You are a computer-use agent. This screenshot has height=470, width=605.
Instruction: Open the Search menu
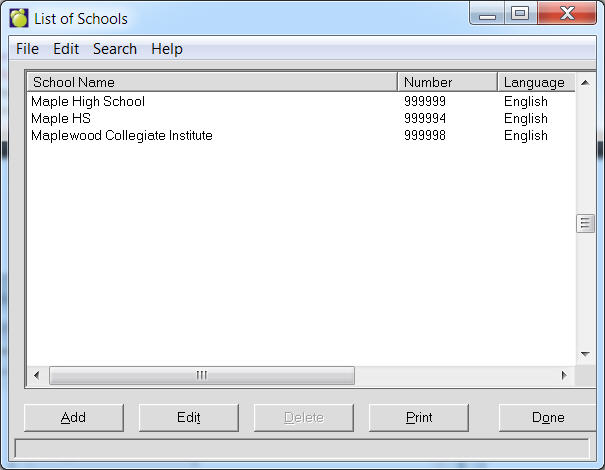coord(115,49)
